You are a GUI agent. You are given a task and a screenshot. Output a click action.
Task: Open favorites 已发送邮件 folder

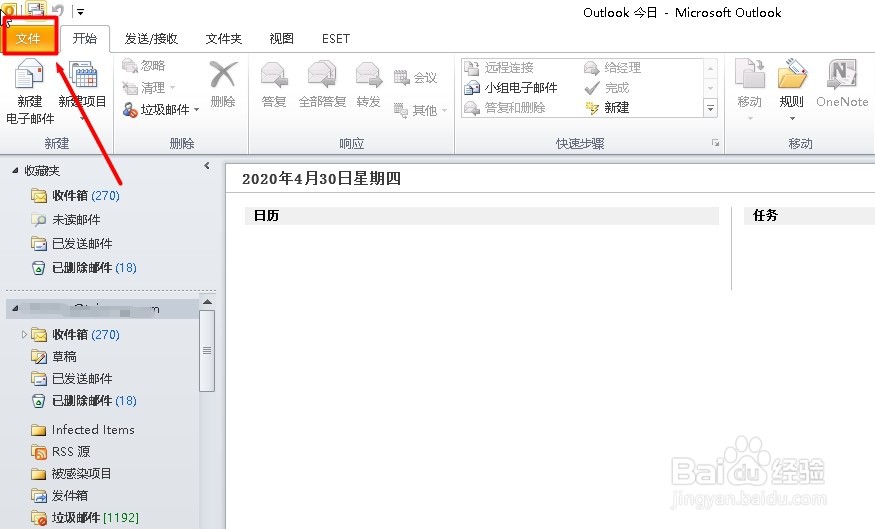point(72,243)
